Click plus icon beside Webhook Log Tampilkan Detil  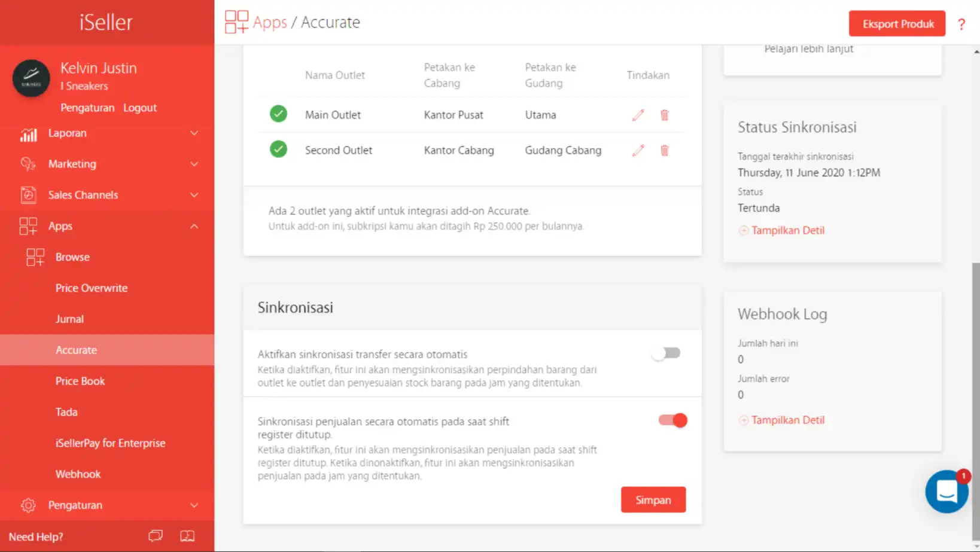pos(743,420)
